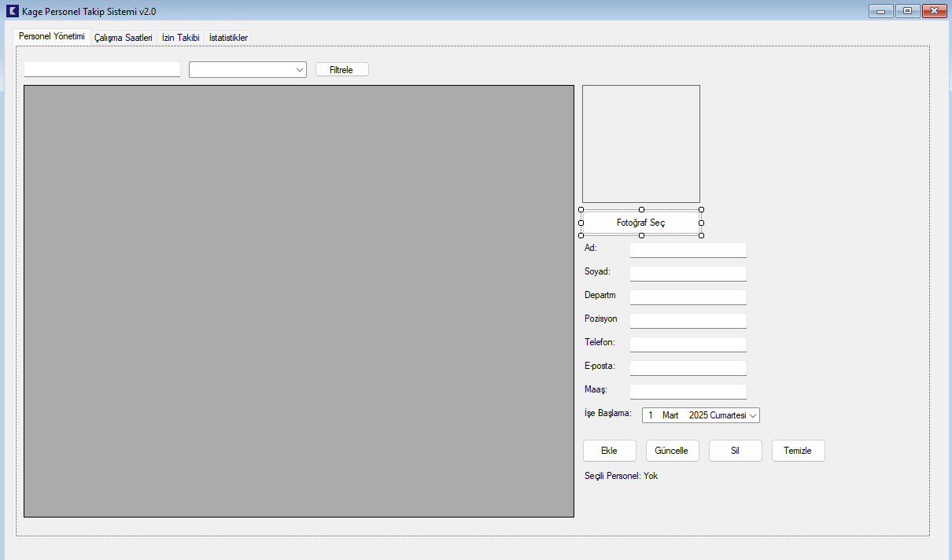Click the Seçili Personel: Yok label
This screenshot has width=952, height=560.
pos(622,476)
